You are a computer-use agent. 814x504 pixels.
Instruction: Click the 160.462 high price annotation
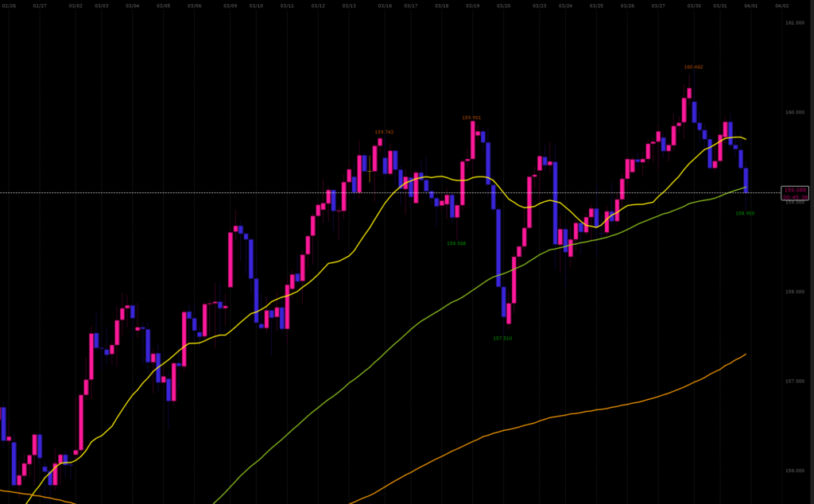click(693, 67)
